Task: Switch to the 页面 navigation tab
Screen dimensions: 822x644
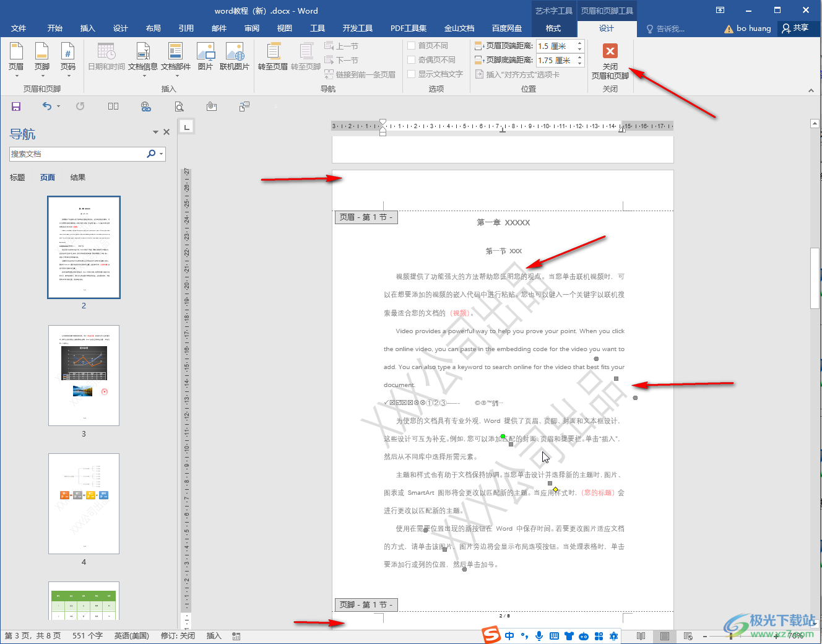Action: pos(48,178)
